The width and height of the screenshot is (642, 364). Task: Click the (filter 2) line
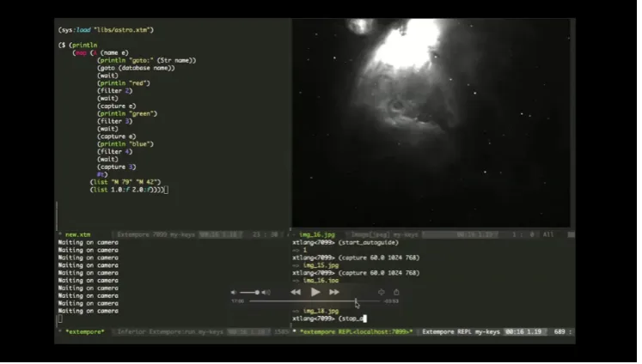(x=116, y=91)
